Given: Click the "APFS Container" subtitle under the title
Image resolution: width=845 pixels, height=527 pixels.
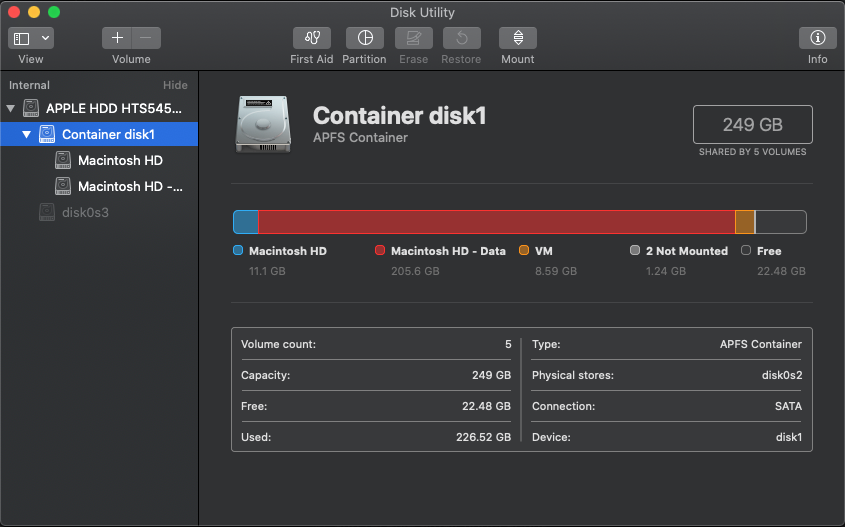Looking at the screenshot, I should [x=361, y=138].
